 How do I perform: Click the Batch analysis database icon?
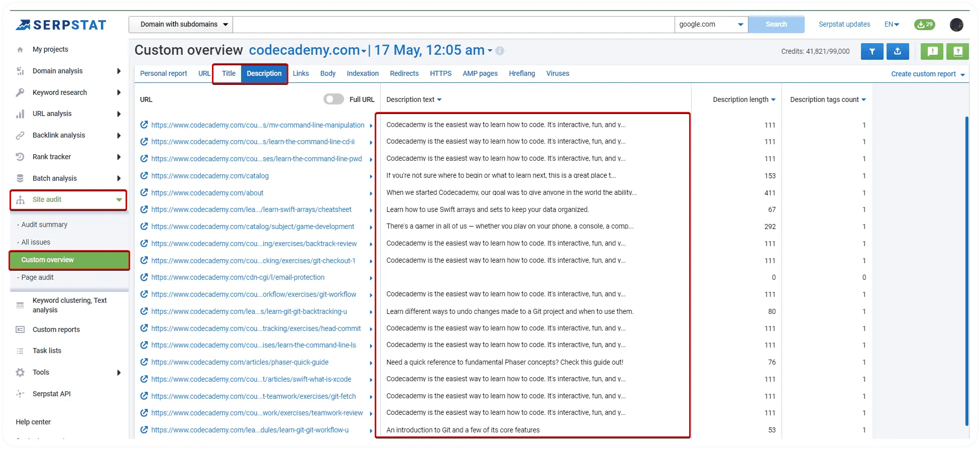(20, 178)
